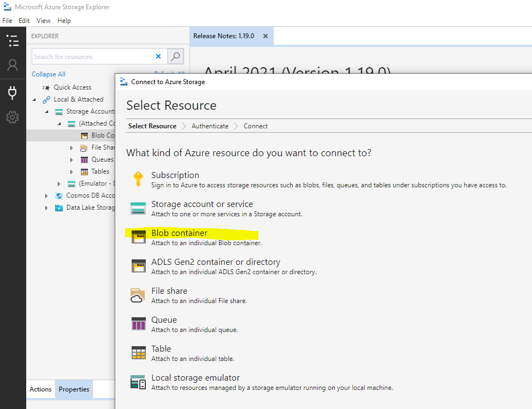Click the Cosmos DB Accounts icon
This screenshot has width=532, height=409.
tap(59, 195)
